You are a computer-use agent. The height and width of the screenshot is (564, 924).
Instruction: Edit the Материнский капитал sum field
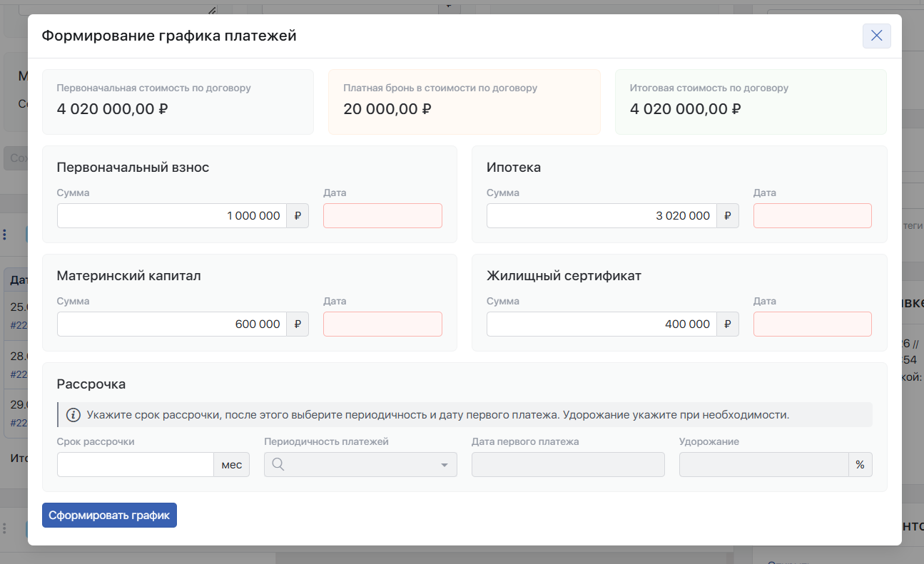click(172, 324)
